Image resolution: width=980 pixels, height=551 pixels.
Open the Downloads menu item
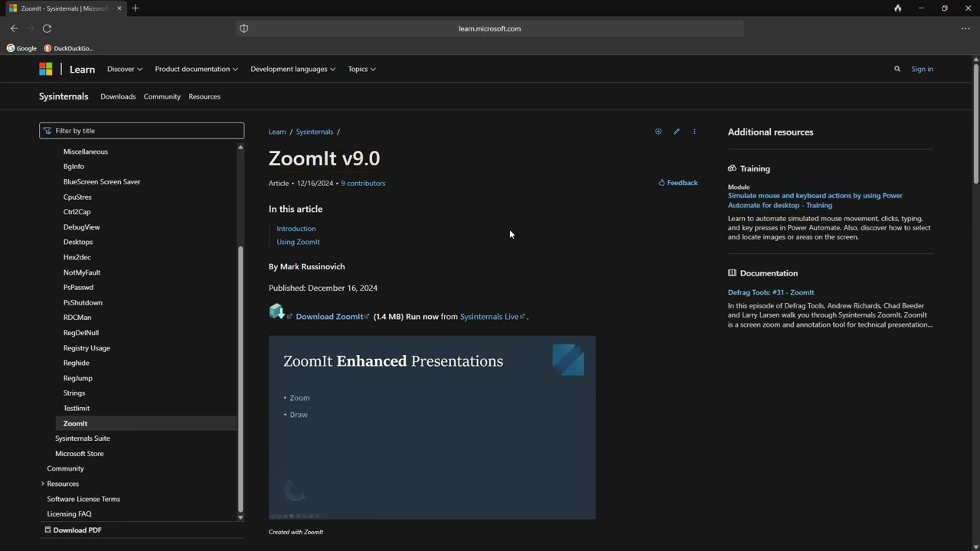(x=118, y=96)
